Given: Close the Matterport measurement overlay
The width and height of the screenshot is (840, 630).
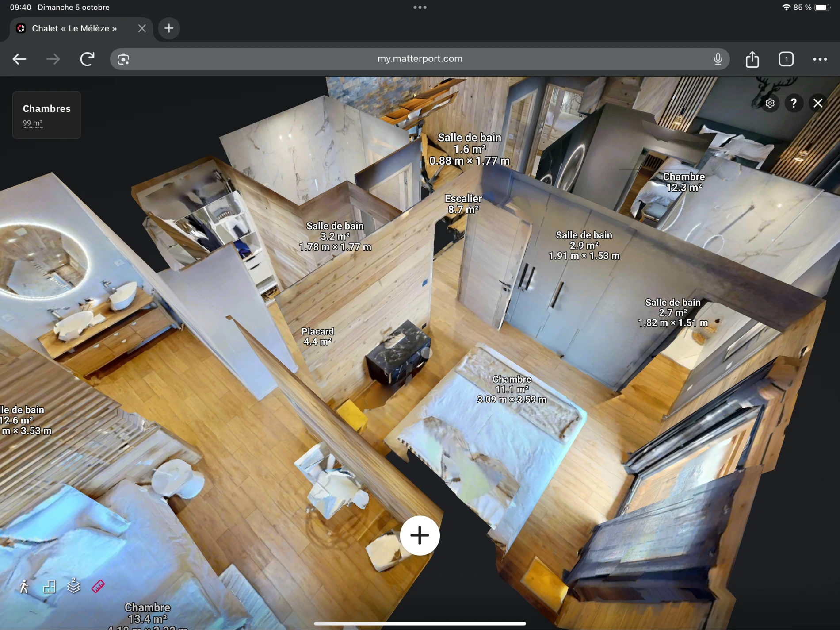Looking at the screenshot, I should (x=818, y=103).
